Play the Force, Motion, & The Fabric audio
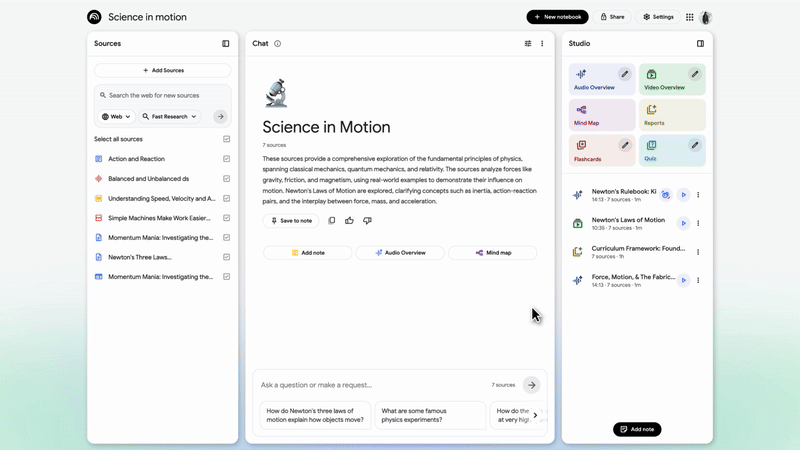800x450 pixels. 684,281
